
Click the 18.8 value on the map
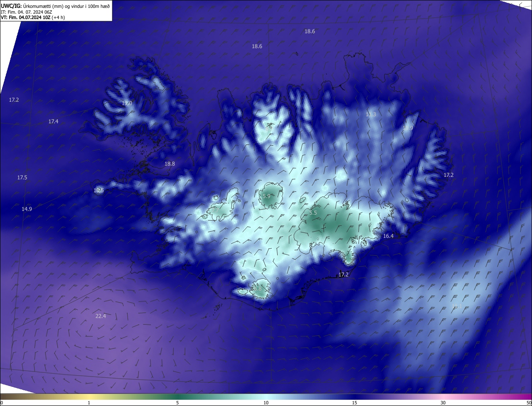coord(170,164)
